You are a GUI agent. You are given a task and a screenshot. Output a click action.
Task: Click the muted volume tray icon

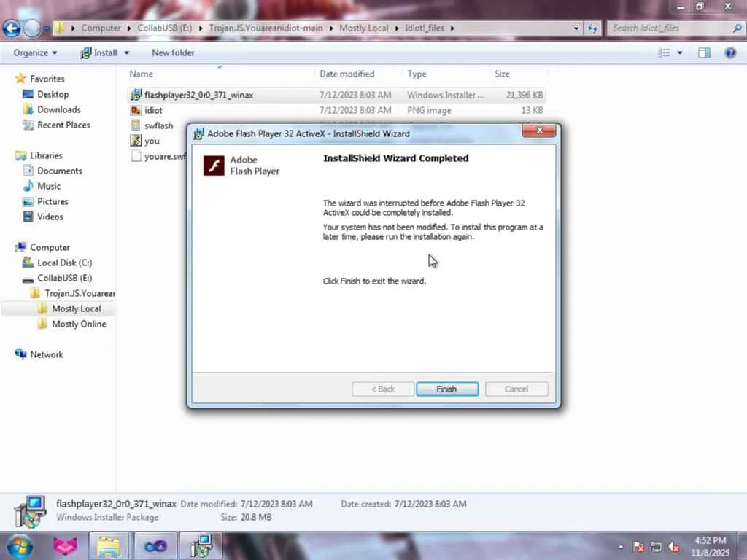pyautogui.click(x=673, y=547)
